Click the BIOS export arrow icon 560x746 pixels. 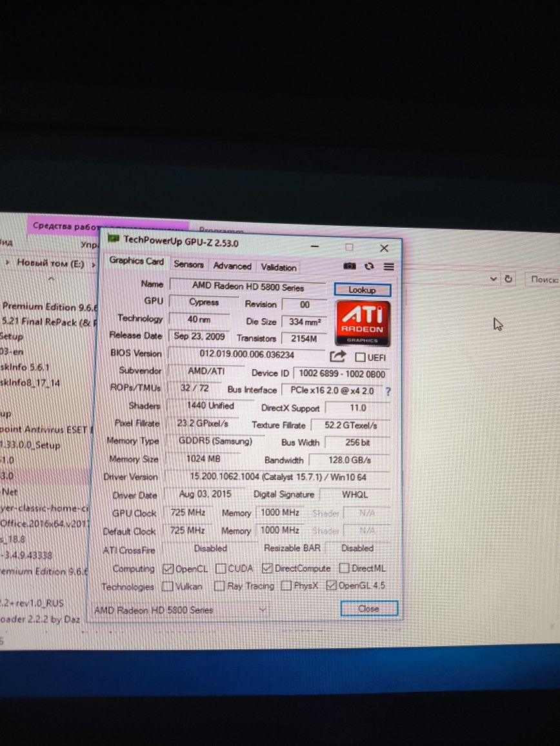(337, 356)
